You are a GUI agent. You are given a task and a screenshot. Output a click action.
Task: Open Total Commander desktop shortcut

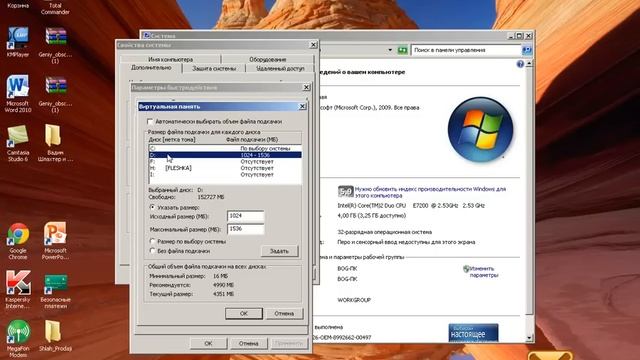tap(55, 8)
